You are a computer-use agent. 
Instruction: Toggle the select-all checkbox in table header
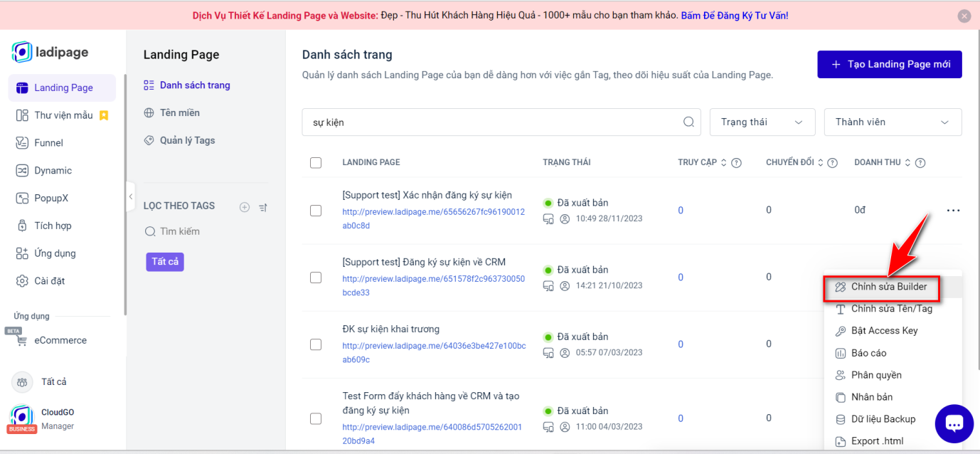point(316,163)
